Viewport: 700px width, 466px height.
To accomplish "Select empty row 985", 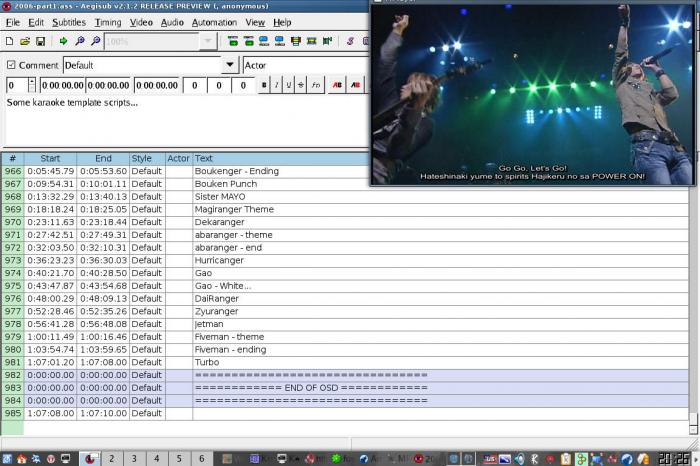I will pos(345,413).
